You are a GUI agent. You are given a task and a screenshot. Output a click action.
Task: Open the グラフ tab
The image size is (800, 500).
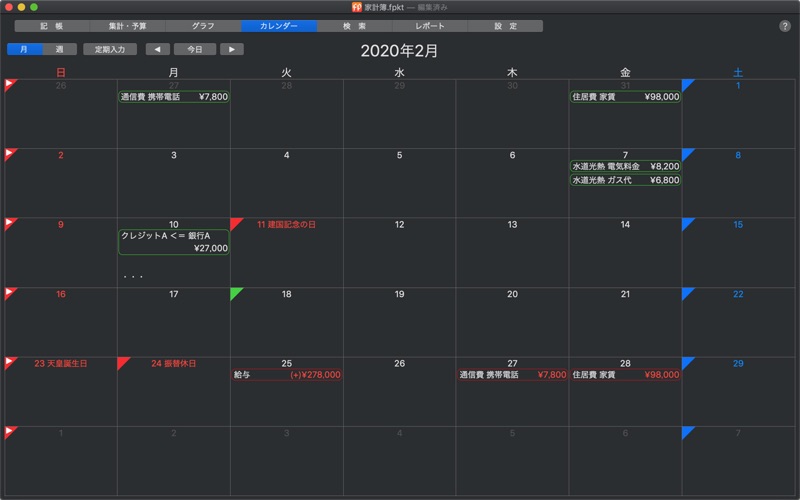tap(203, 26)
